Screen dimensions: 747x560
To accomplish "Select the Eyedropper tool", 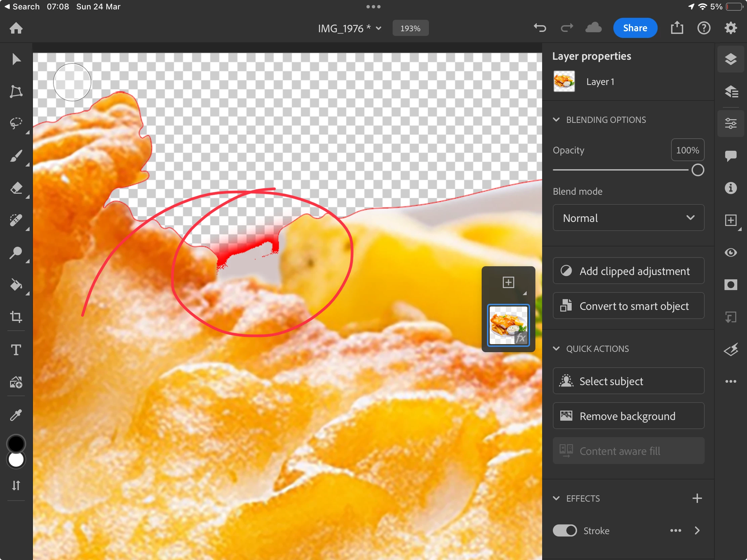I will tap(16, 415).
